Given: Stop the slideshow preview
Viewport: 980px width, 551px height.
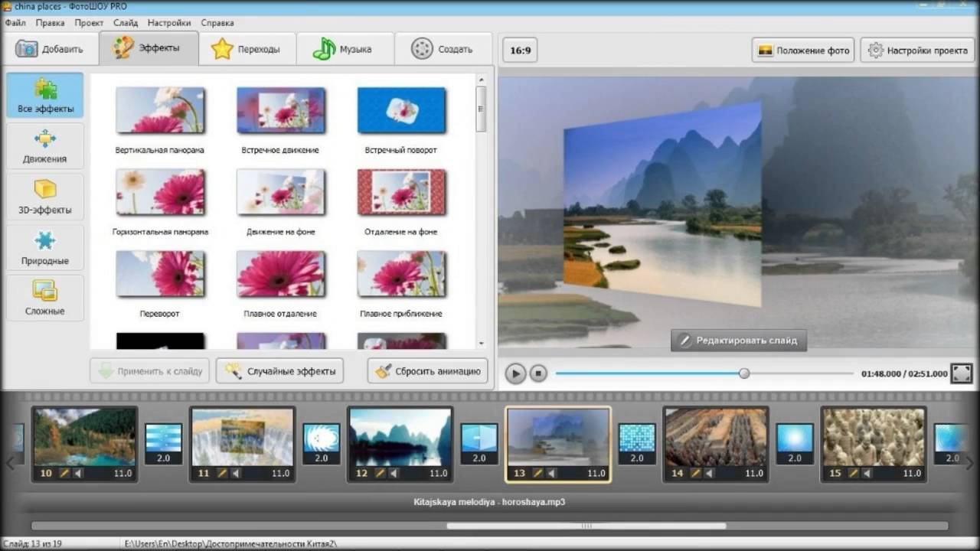Looking at the screenshot, I should click(x=538, y=373).
